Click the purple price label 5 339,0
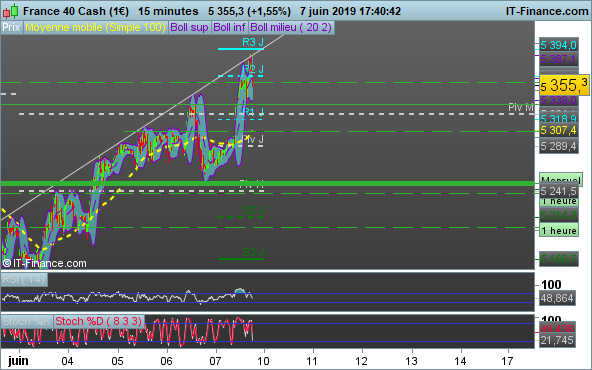 pyautogui.click(x=559, y=100)
